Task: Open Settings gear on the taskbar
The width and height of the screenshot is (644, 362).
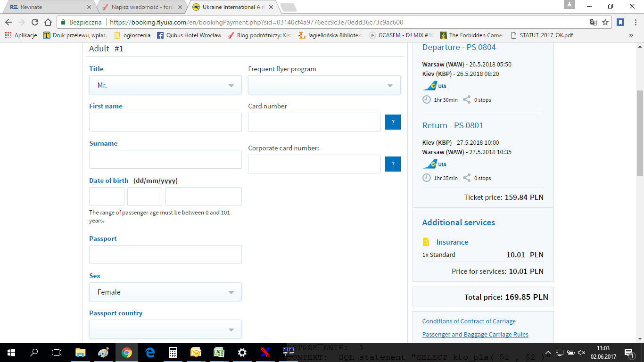Action: click(242, 352)
